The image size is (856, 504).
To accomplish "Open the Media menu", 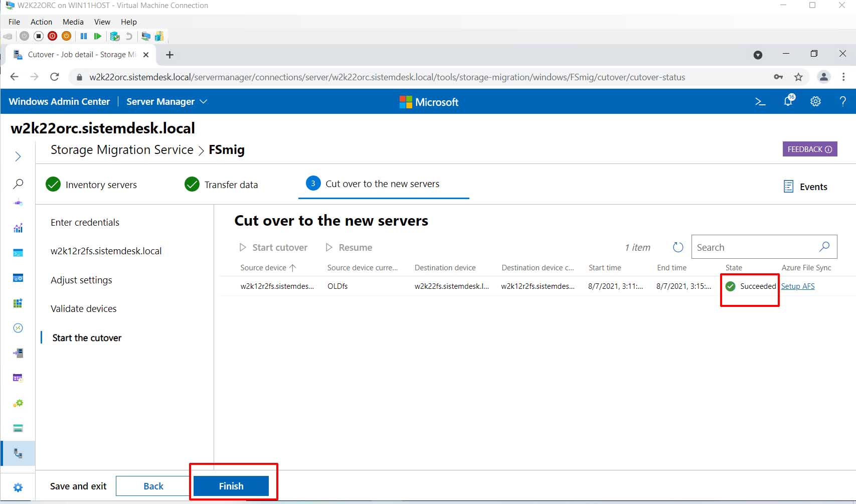I will [x=73, y=22].
